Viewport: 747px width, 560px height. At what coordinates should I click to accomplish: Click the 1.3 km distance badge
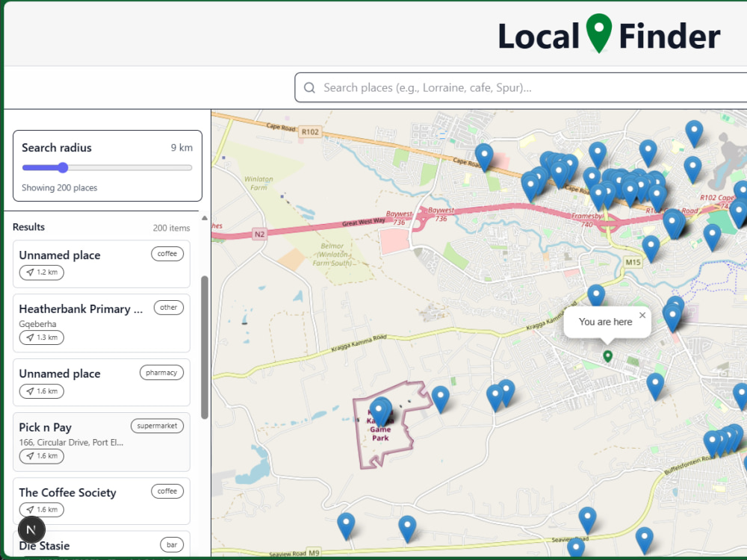click(41, 337)
